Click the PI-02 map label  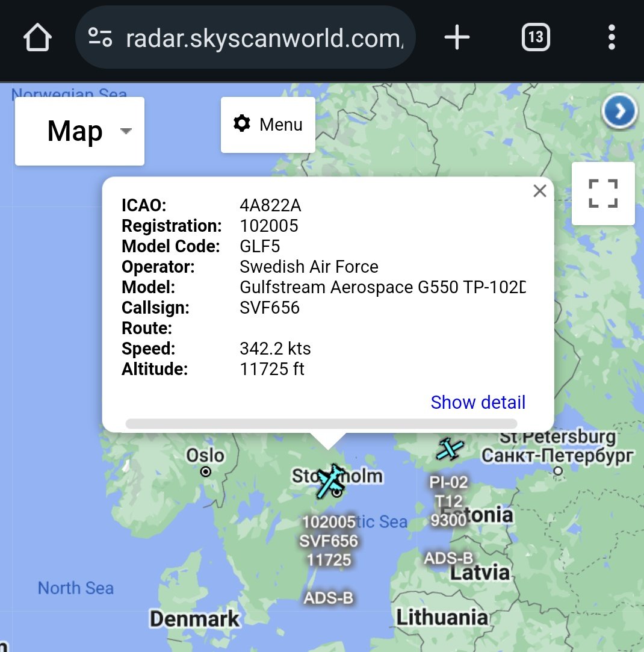coord(448,482)
